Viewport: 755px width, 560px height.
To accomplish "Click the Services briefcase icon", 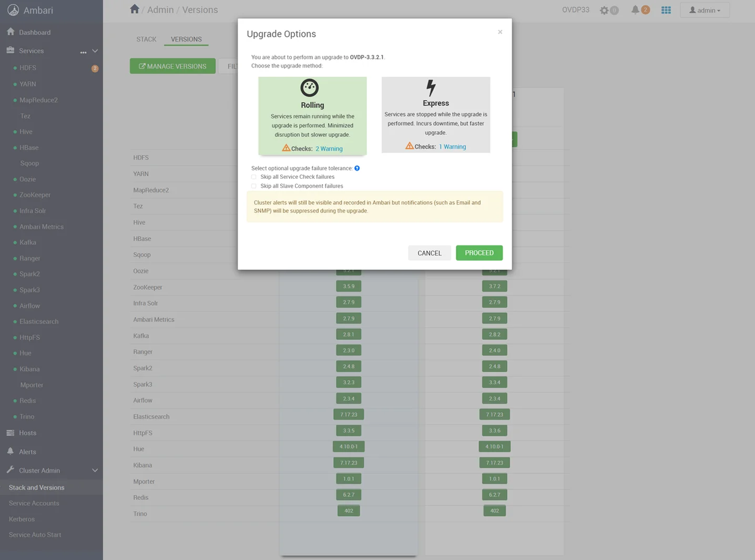I will point(11,50).
